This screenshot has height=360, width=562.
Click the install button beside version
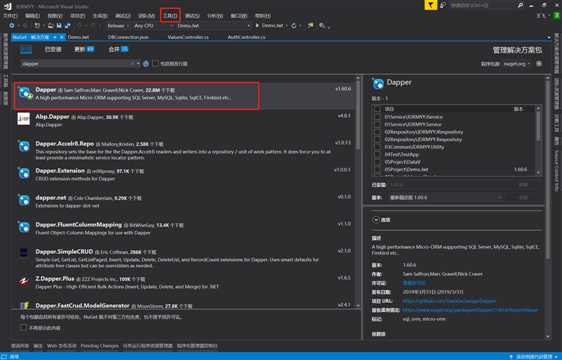point(523,198)
